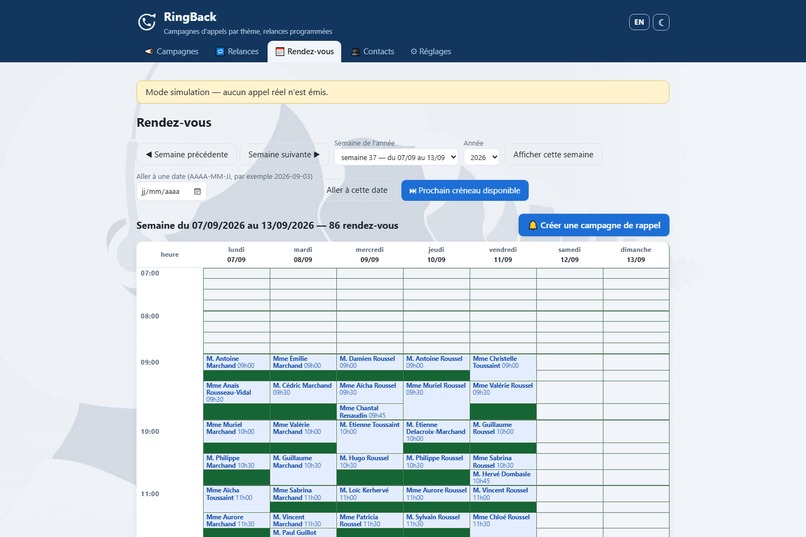
Task: Select the Rendez-vous tab
Action: click(304, 51)
